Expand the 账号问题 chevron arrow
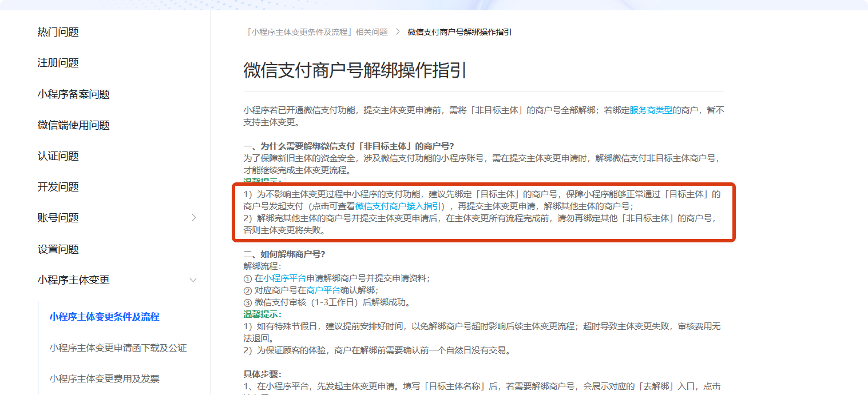Screen dimensions: 868x395 [x=193, y=218]
